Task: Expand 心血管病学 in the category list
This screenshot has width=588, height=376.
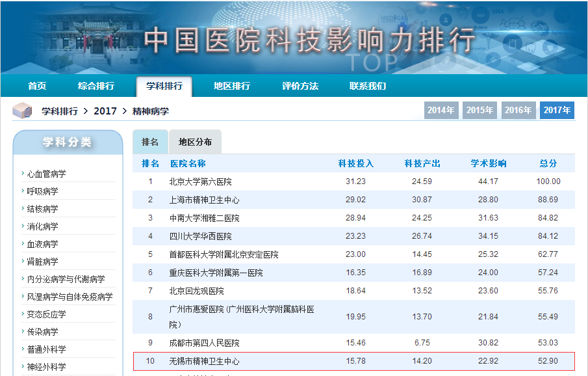Action: (46, 174)
